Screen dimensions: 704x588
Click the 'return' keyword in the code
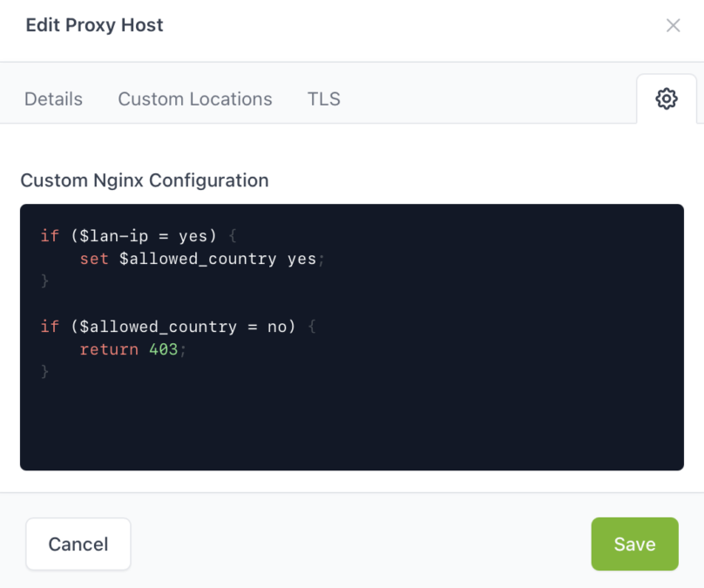[109, 349]
